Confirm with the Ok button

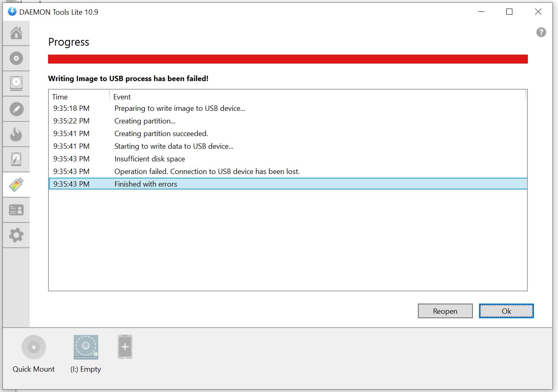pyautogui.click(x=506, y=311)
